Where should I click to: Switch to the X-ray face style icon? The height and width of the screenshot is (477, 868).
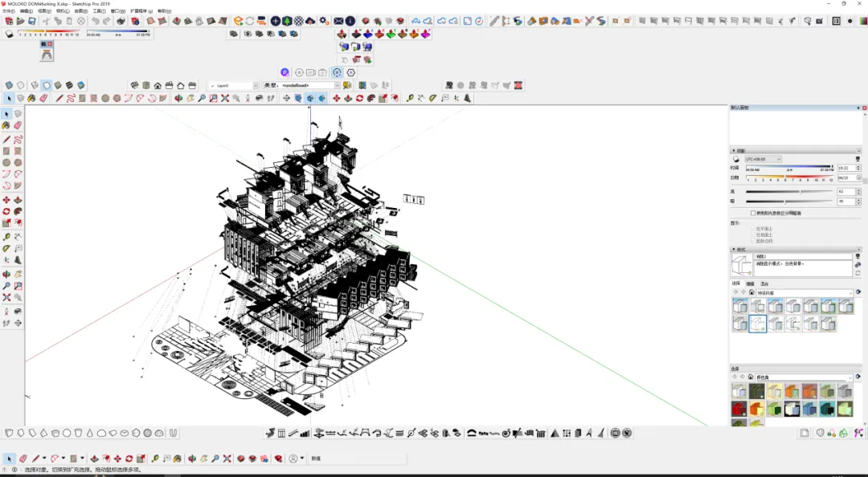9,85
